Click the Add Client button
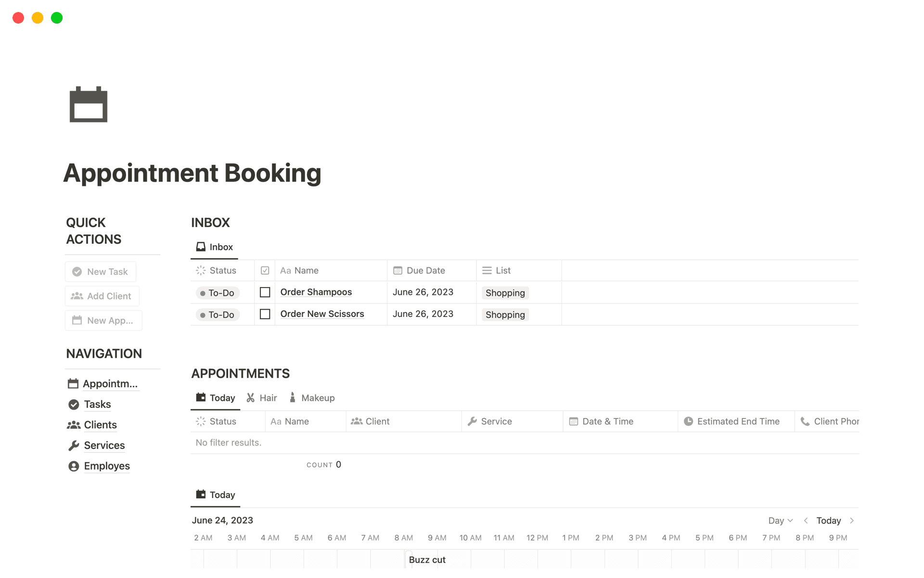This screenshot has height=578, width=924. tap(102, 296)
